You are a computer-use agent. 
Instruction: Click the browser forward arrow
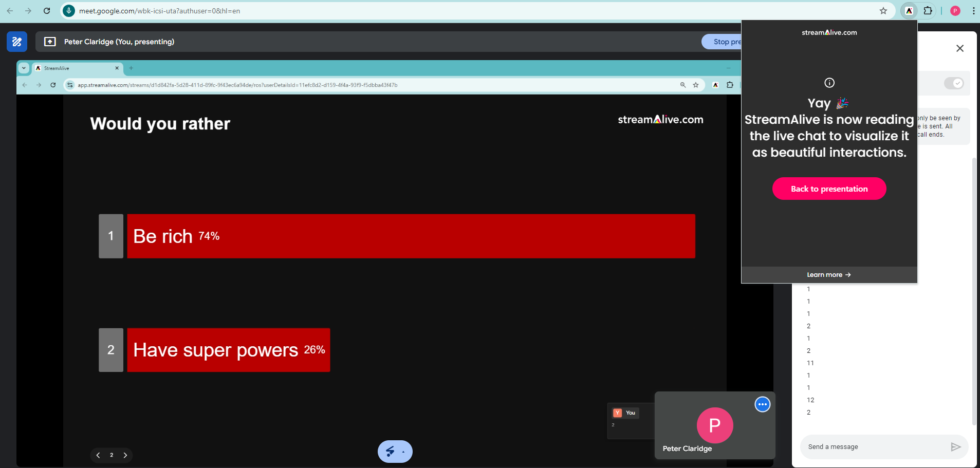coord(28,11)
